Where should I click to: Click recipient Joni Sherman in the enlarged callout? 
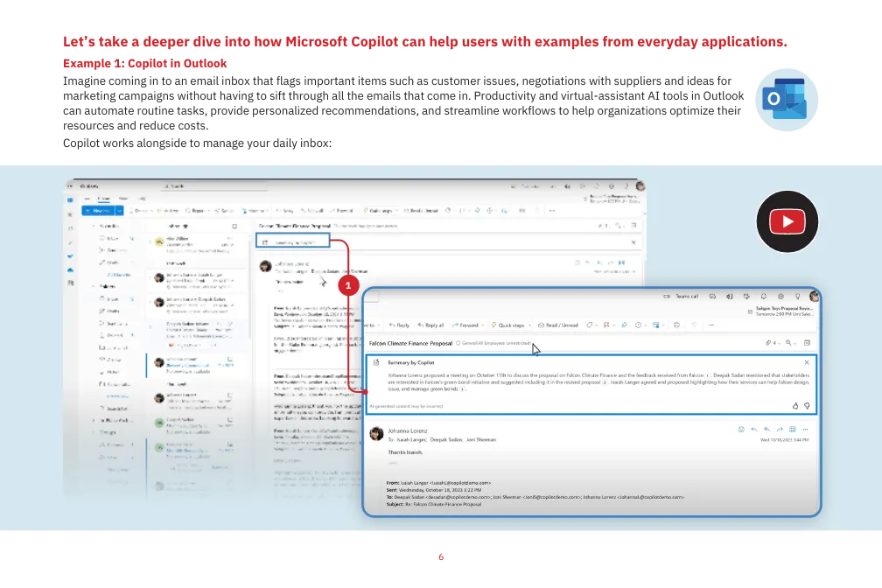(481, 440)
